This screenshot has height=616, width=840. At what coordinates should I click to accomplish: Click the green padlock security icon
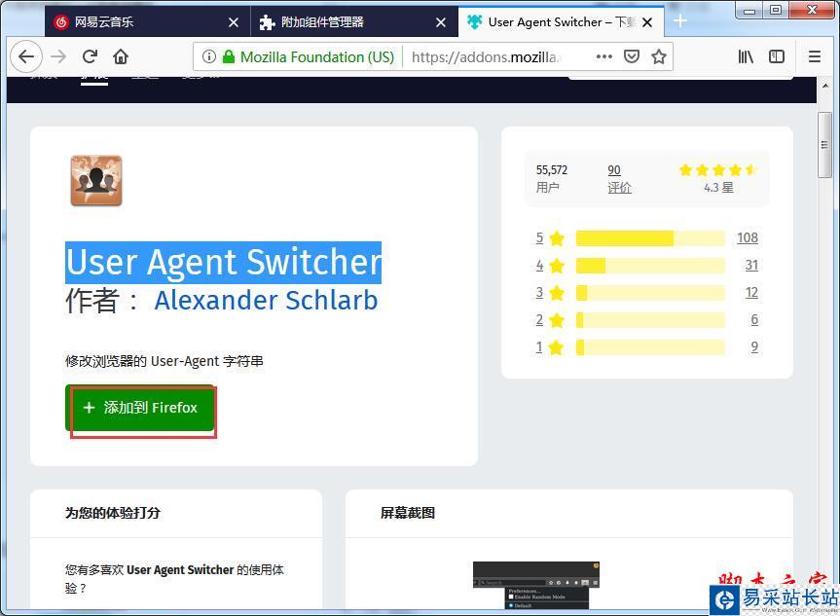[x=229, y=56]
